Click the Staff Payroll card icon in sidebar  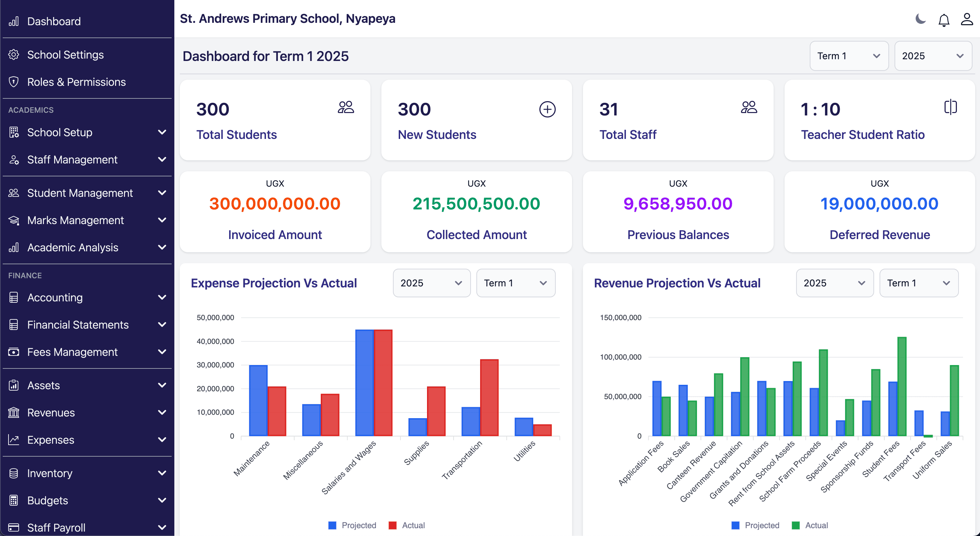[x=13, y=527]
